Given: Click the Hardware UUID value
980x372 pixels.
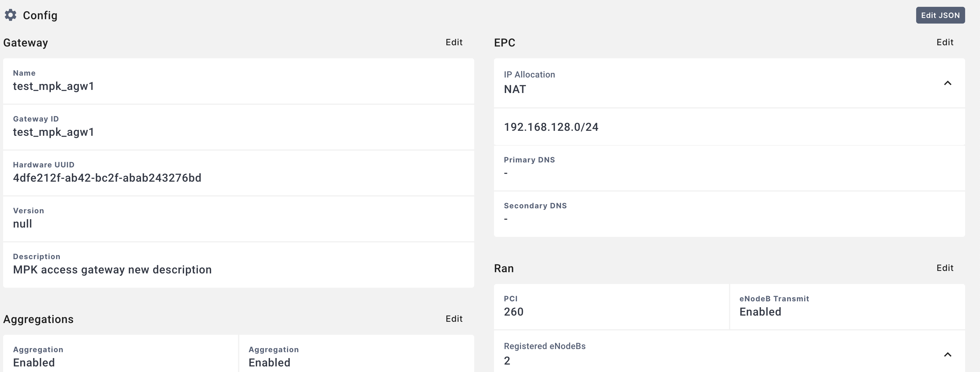Looking at the screenshot, I should (107, 178).
